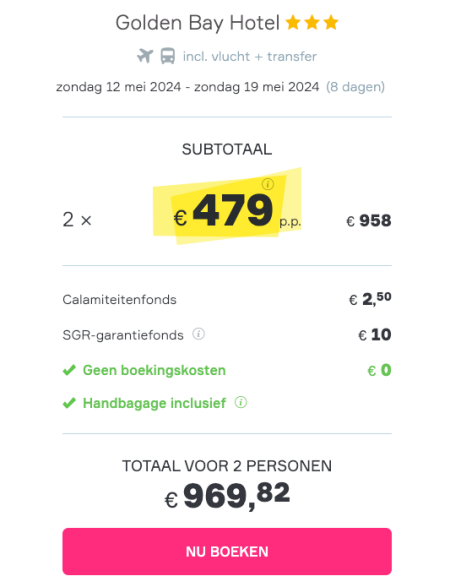Viewport: 450px width, 587px height.
Task: Click the airplane flight icon
Action: coord(145,56)
